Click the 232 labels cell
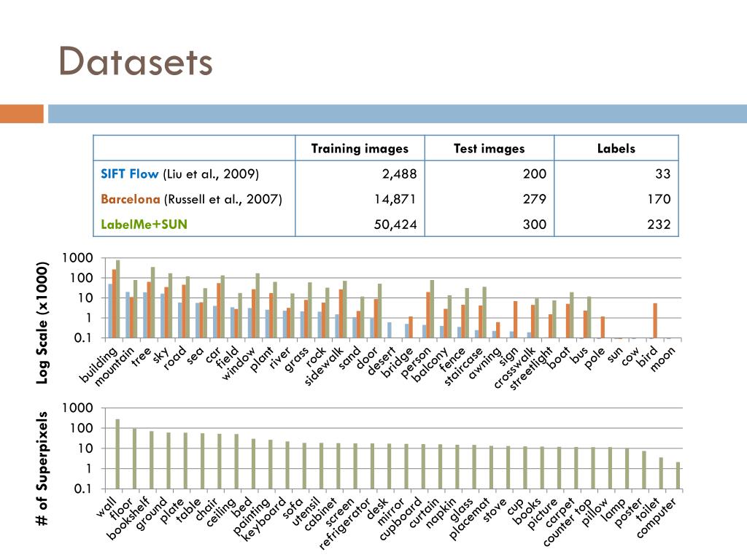747x560 pixels. (x=659, y=225)
